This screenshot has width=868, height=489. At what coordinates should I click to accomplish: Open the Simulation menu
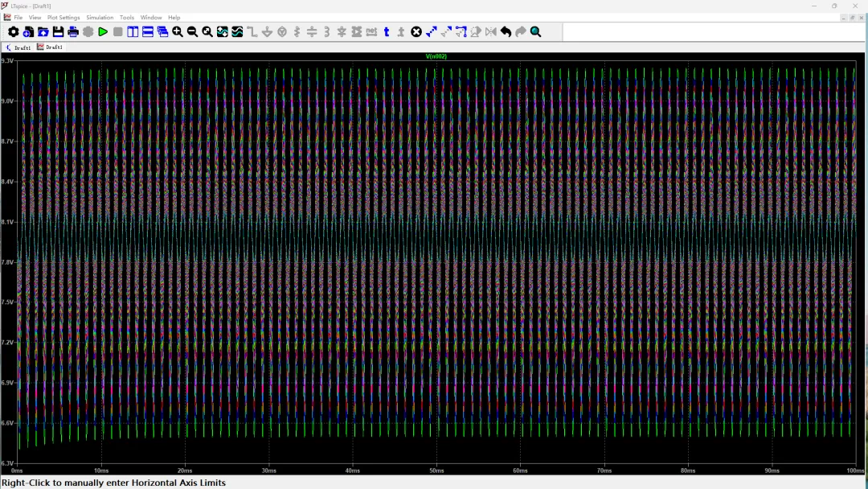tap(100, 17)
